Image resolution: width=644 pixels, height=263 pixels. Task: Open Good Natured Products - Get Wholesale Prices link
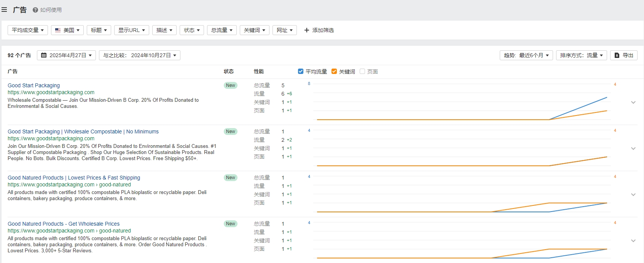click(x=64, y=224)
